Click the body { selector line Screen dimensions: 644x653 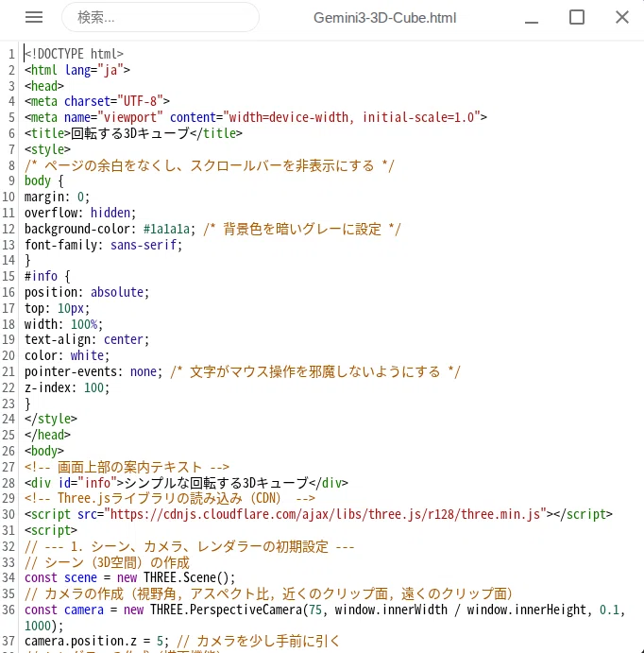44,180
